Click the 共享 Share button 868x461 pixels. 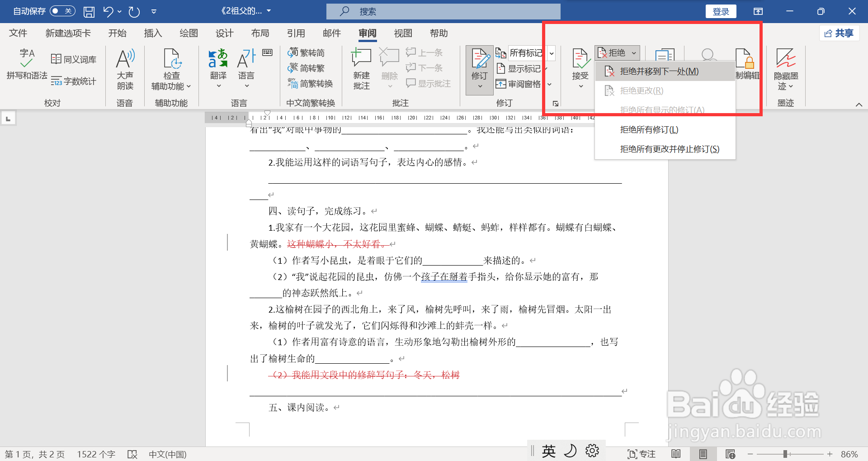(x=839, y=33)
